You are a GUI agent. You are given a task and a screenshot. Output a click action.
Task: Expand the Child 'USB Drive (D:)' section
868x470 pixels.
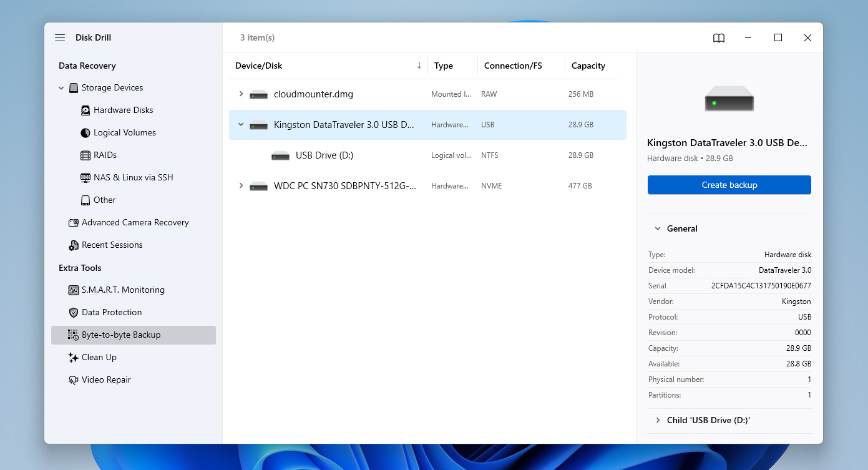(658, 421)
